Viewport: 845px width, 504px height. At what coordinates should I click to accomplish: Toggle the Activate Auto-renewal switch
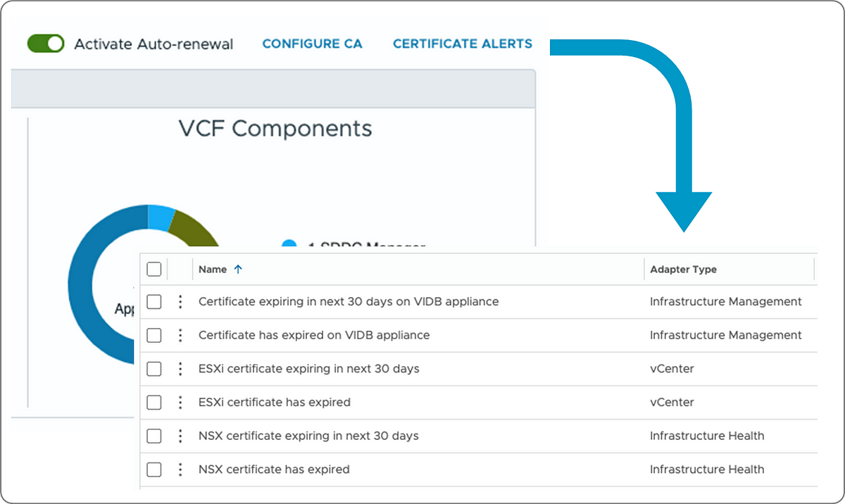46,44
